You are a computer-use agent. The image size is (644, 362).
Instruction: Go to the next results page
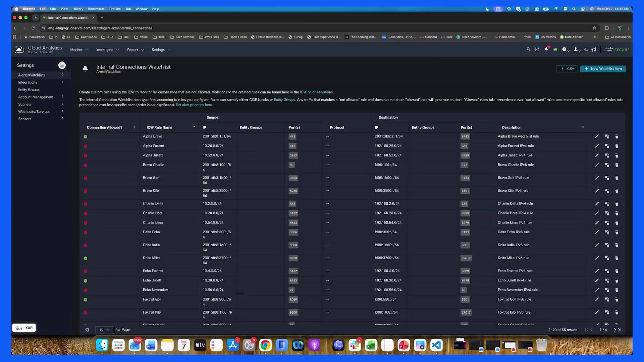tap(615, 330)
